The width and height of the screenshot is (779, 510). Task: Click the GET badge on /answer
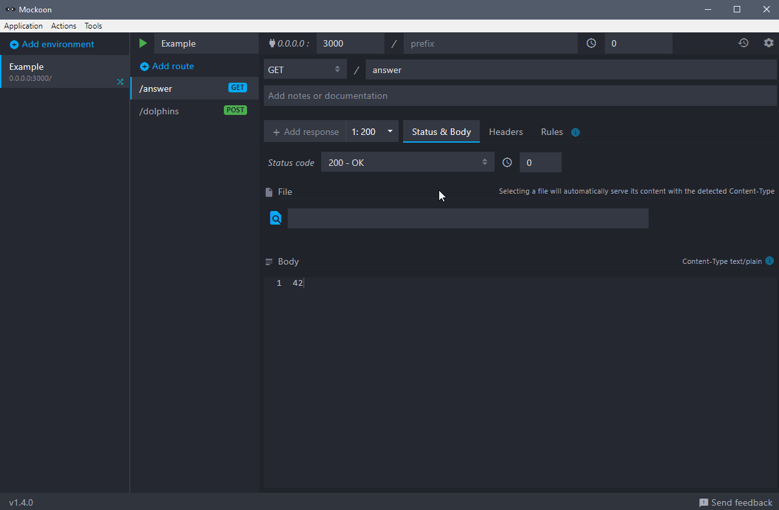(x=237, y=87)
